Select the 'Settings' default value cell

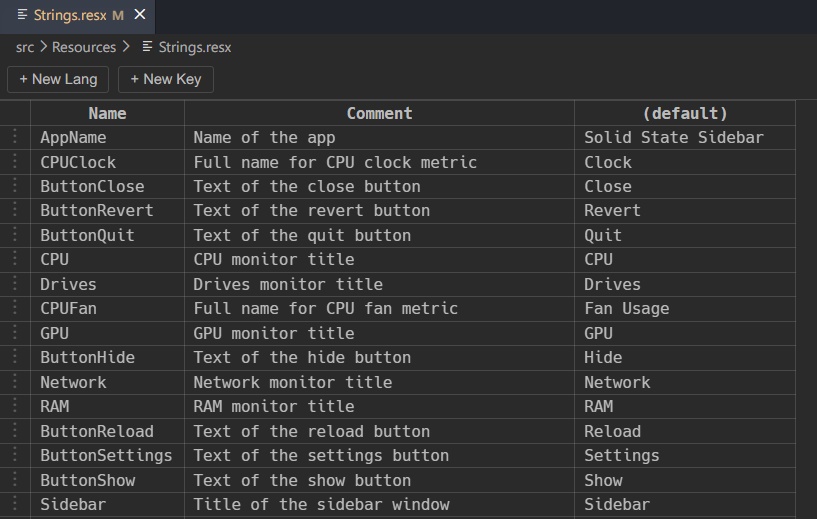685,456
